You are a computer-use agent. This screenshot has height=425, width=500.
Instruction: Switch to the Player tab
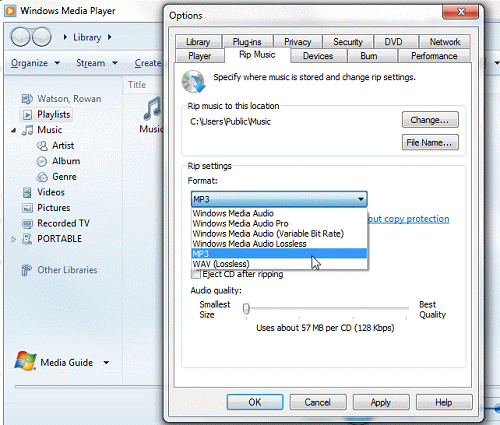coord(199,56)
